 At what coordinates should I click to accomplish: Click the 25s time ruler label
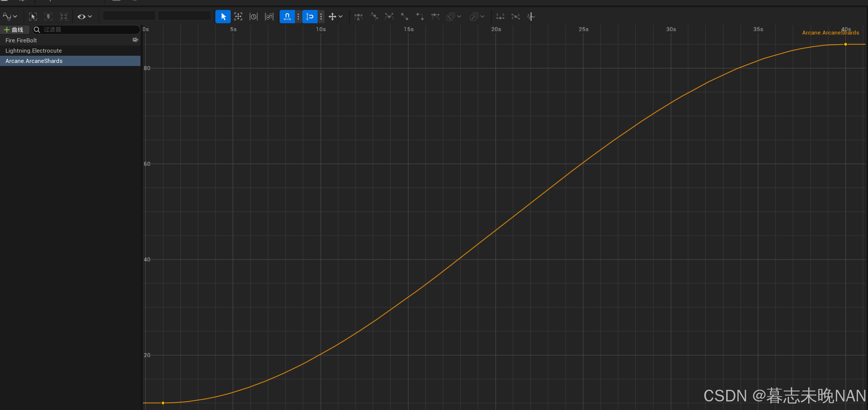click(584, 29)
